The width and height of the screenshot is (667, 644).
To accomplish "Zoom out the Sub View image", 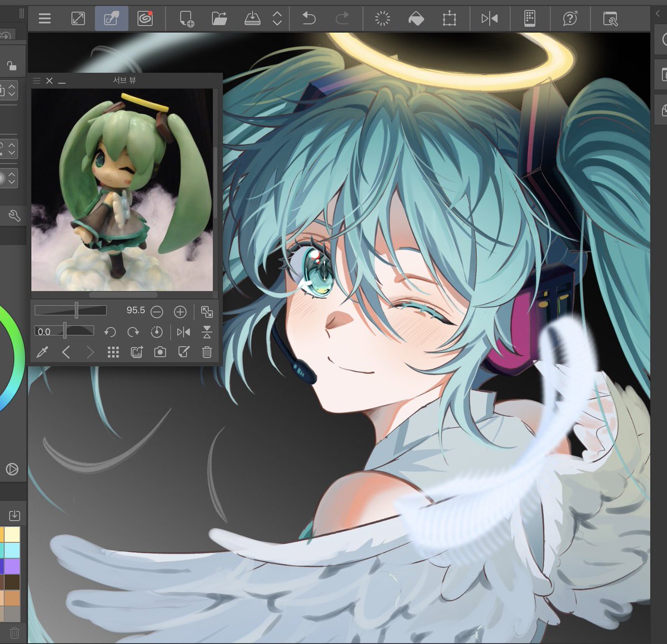I will pos(157,312).
